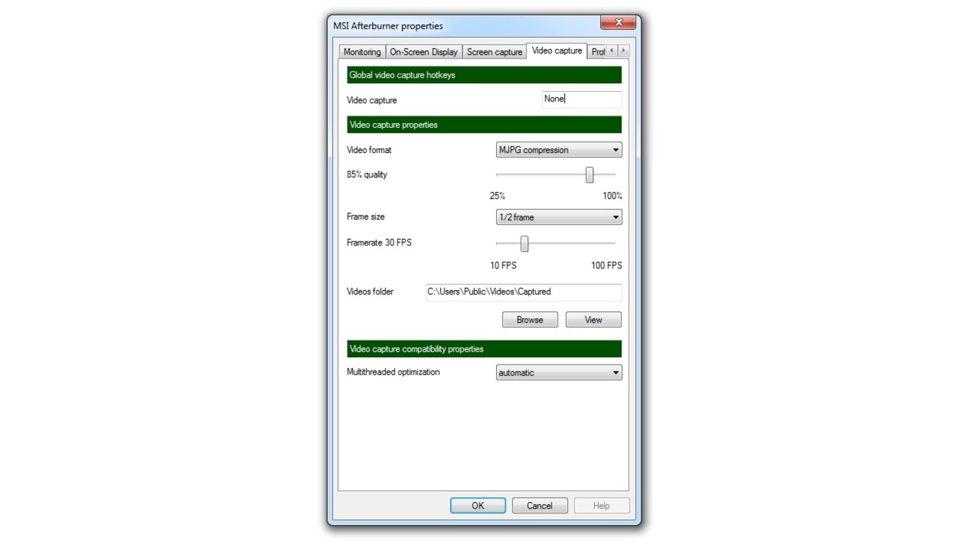980x551 pixels.
Task: Click the 85% quality label
Action: pyautogui.click(x=367, y=175)
